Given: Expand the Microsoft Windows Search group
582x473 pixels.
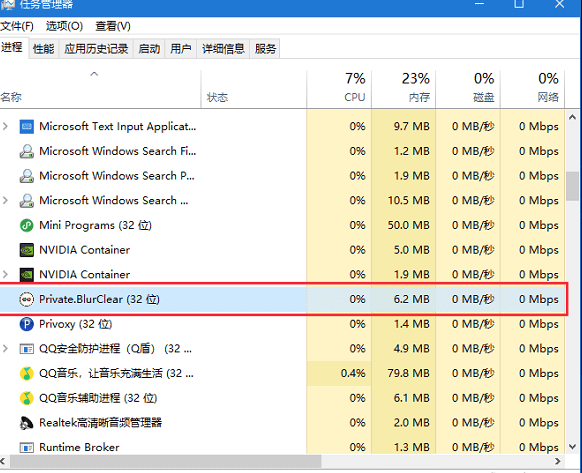Looking at the screenshot, I should (x=5, y=200).
